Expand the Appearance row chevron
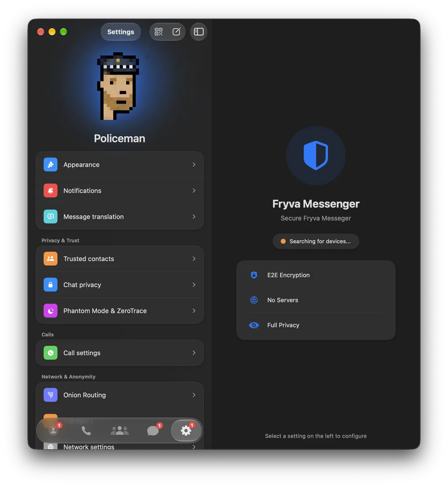The width and height of the screenshot is (448, 486). click(194, 164)
